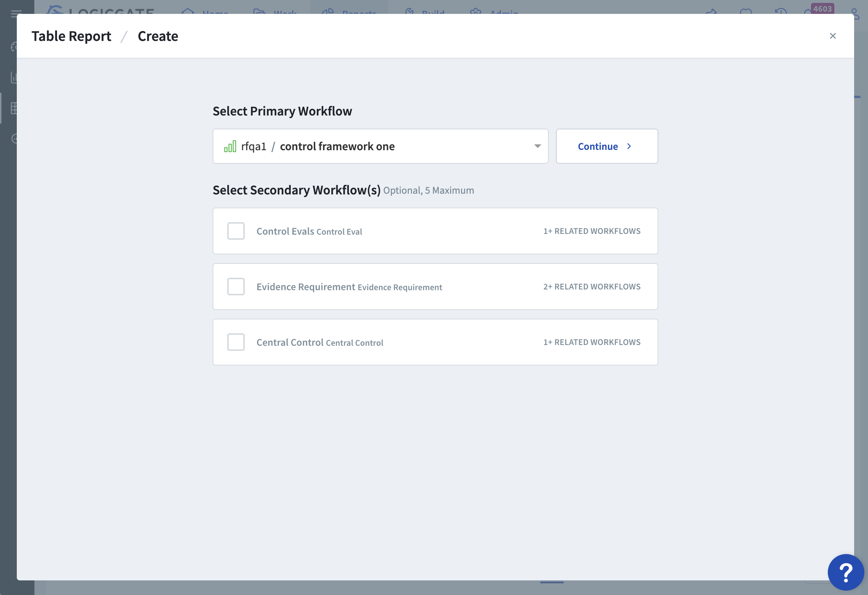868x595 pixels.
Task: Click 2+ RELATED WORKFLOWS on Evidence Requirement row
Action: point(591,287)
